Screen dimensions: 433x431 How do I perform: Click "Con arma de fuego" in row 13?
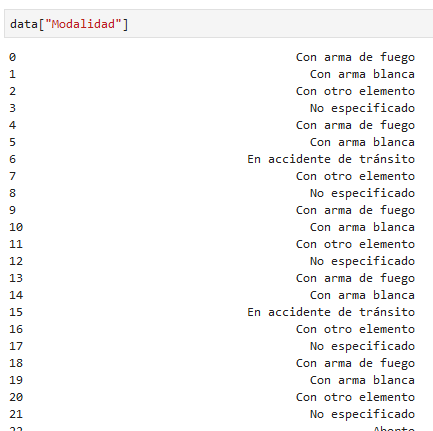(355, 278)
